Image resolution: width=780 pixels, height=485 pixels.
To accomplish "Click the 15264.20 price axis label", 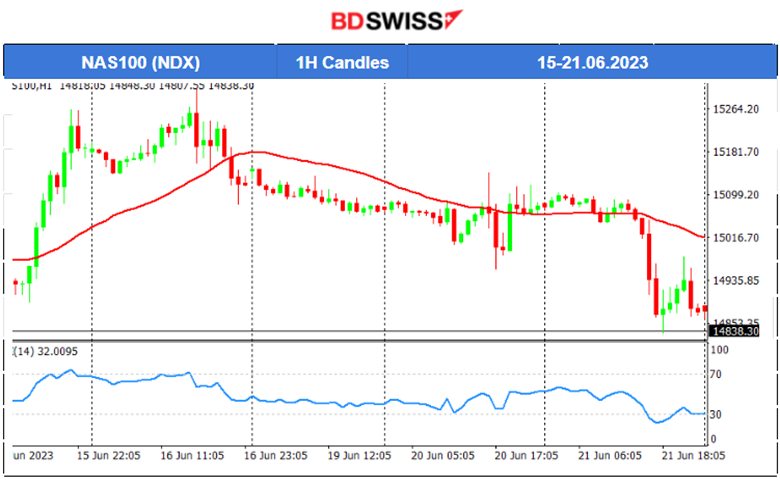I will (736, 109).
